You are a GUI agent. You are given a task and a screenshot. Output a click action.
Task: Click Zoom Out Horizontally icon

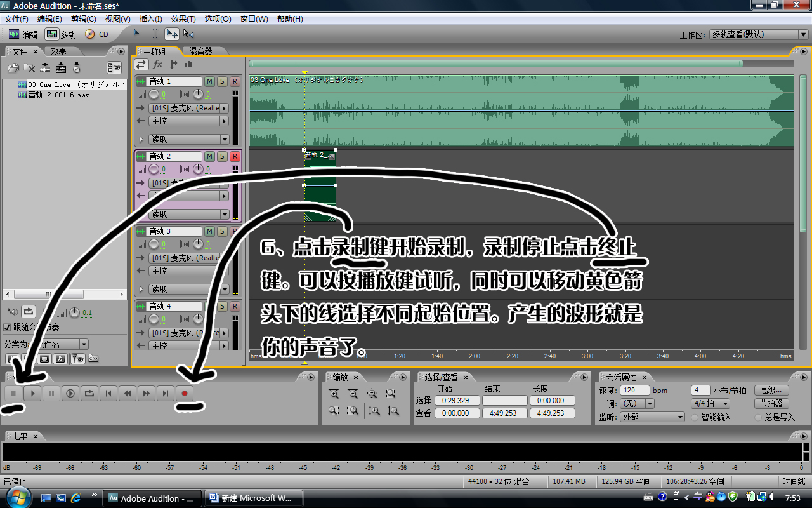point(353,394)
